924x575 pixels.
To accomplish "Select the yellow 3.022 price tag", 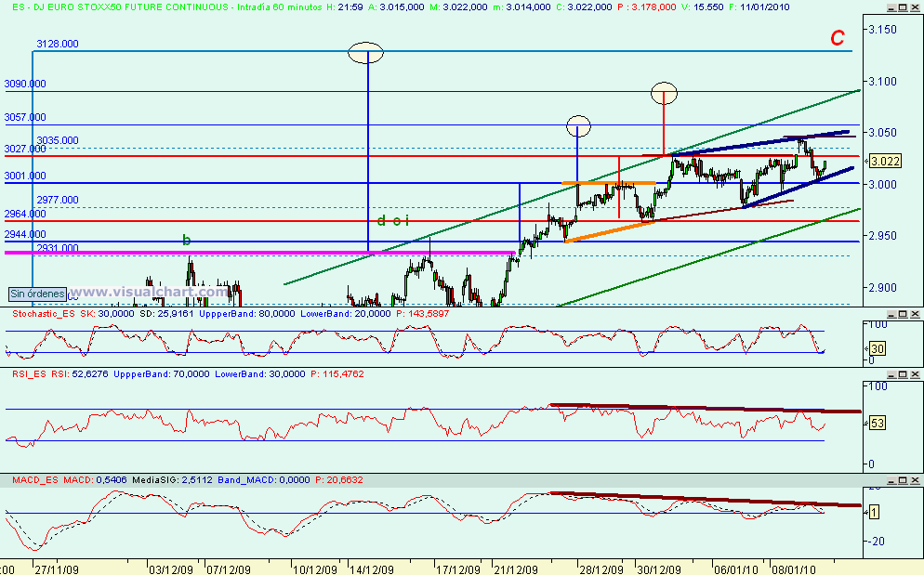I will (x=884, y=160).
